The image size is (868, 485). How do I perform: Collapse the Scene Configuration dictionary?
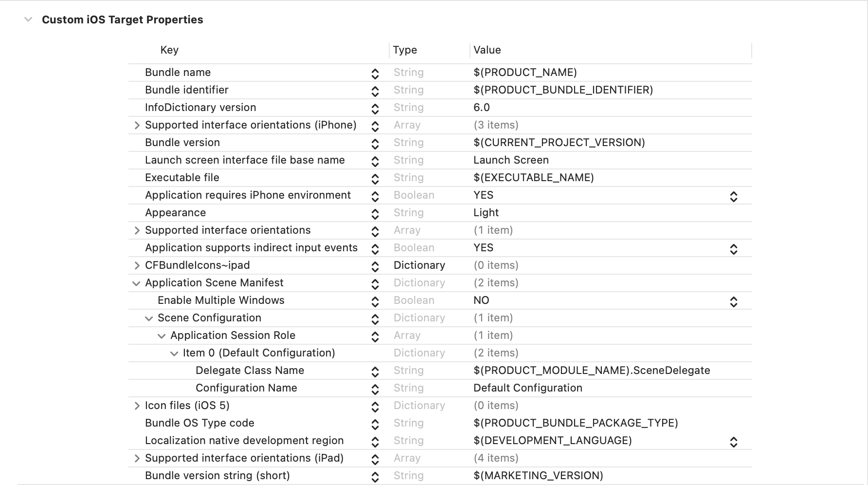pos(149,318)
